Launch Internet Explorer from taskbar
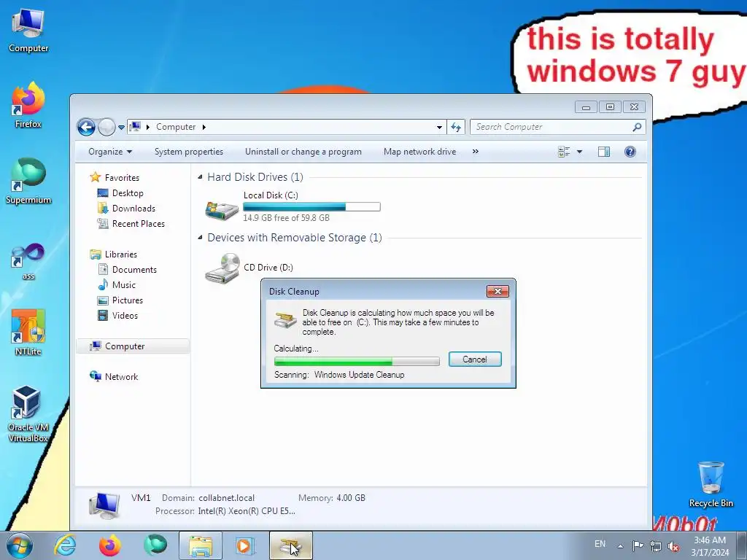Image resolution: width=747 pixels, height=560 pixels. pyautogui.click(x=65, y=545)
